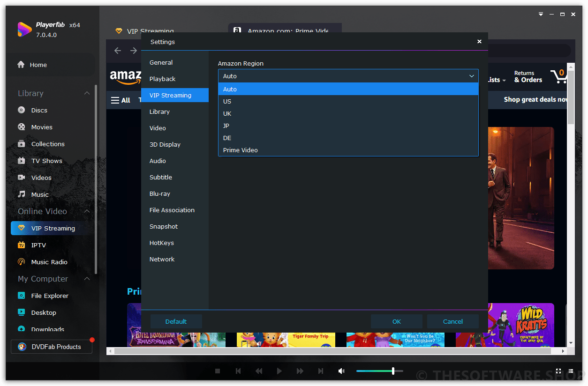Select US as Amazon region
This screenshot has width=588, height=386.
coord(348,101)
